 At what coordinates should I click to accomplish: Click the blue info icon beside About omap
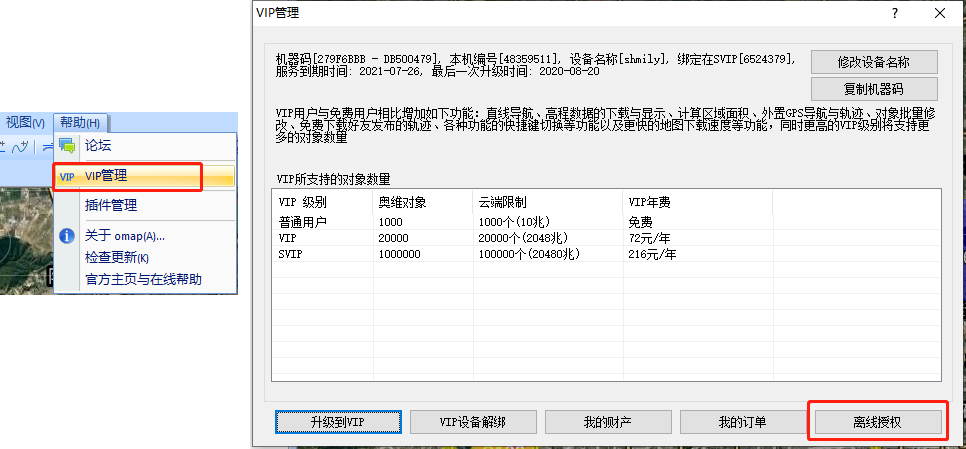(x=67, y=236)
